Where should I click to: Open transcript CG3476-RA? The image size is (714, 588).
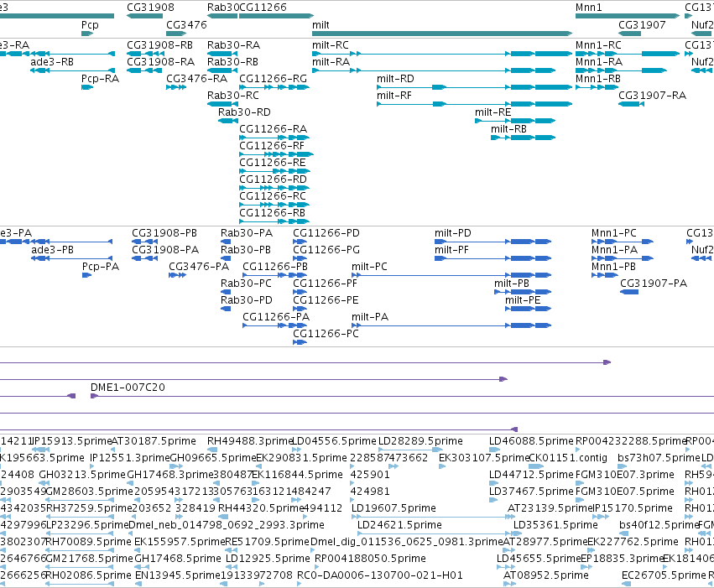coord(196,79)
